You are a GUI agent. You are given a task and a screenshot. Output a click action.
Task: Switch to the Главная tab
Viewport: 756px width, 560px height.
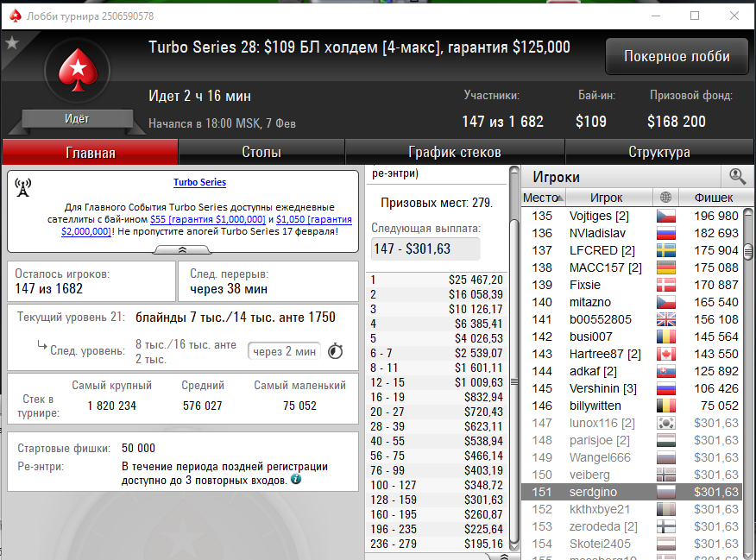tap(91, 152)
